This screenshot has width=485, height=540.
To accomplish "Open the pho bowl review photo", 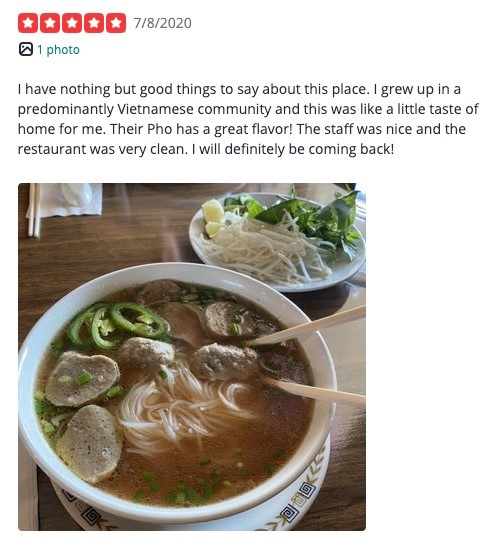I will coord(192,357).
